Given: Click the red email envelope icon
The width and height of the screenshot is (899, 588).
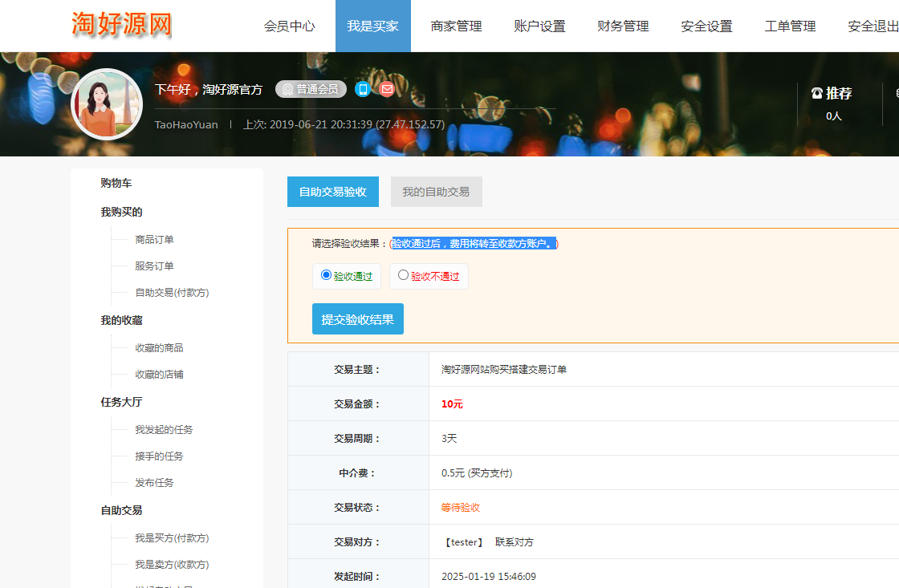Looking at the screenshot, I should point(387,89).
